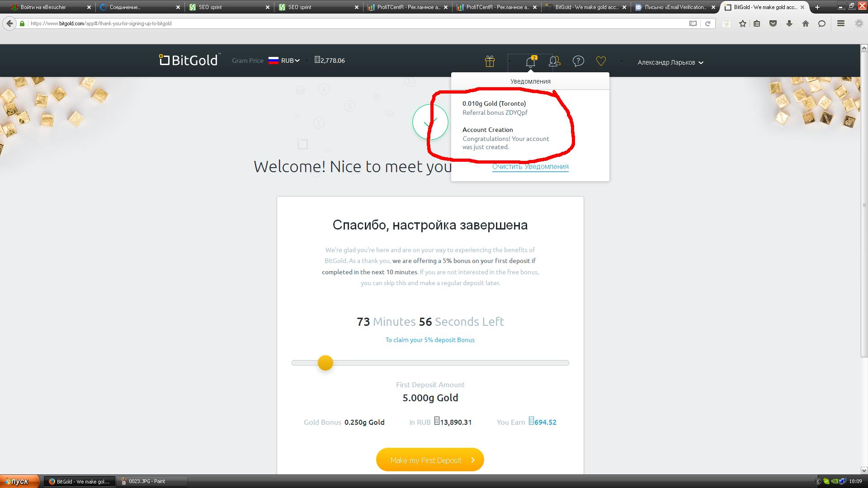868x488 pixels.
Task: Toggle reader view in address bar
Action: (693, 23)
